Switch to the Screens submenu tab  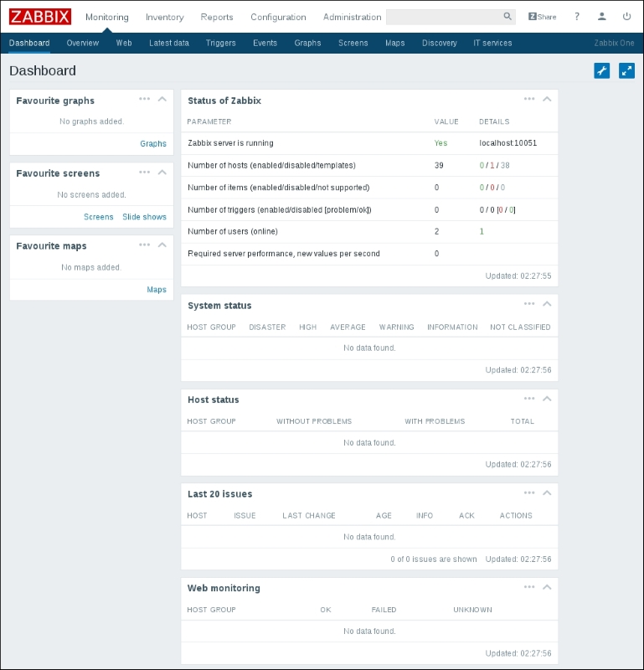[x=353, y=43]
